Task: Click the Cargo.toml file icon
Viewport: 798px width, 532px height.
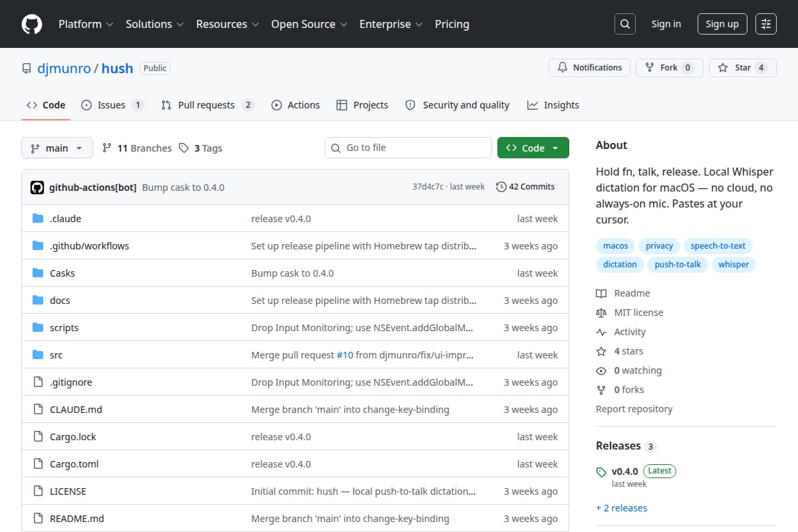Action: coord(38,464)
